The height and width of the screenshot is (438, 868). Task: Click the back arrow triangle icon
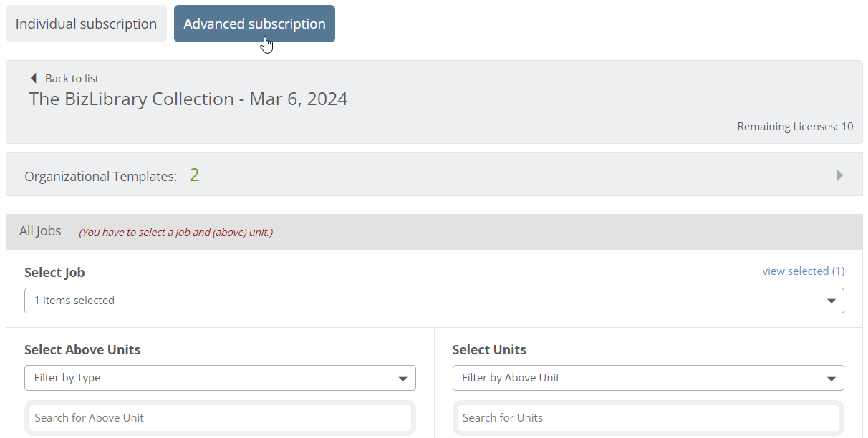pos(33,78)
